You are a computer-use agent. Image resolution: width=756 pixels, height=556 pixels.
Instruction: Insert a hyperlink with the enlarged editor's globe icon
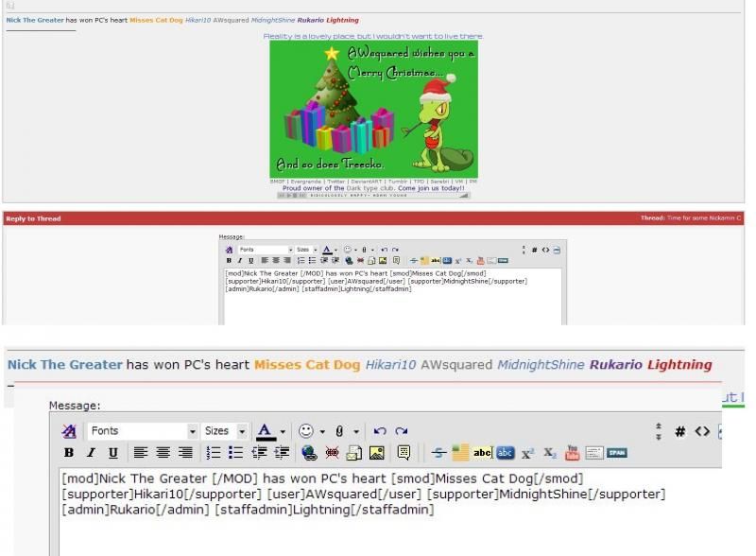[309, 453]
